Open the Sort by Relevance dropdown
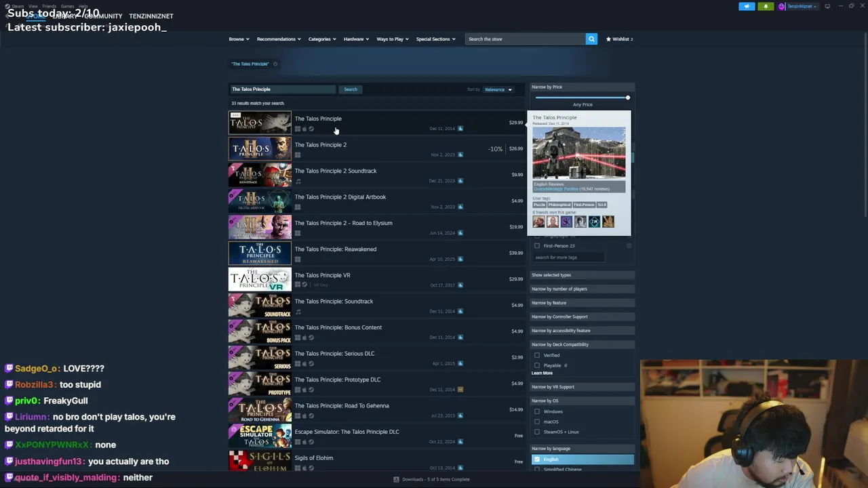The width and height of the screenshot is (868, 488). (498, 89)
